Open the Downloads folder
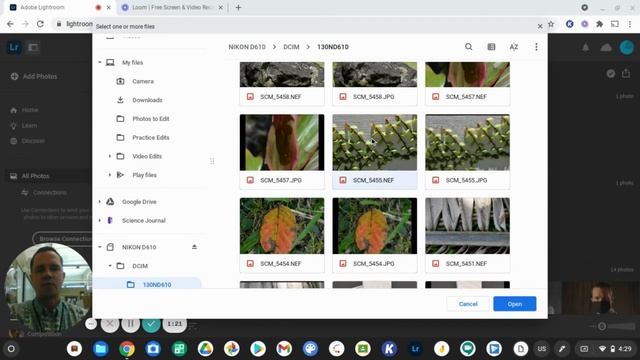 pyautogui.click(x=147, y=100)
